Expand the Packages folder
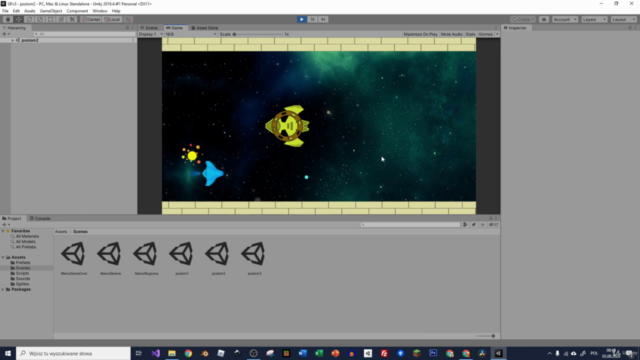The width and height of the screenshot is (640, 360). (3, 289)
